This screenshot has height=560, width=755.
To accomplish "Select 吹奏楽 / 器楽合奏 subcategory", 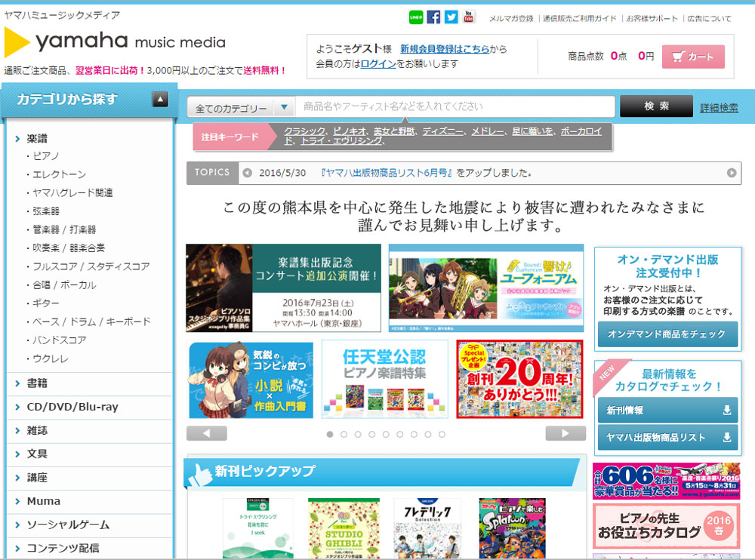I will pyautogui.click(x=69, y=248).
